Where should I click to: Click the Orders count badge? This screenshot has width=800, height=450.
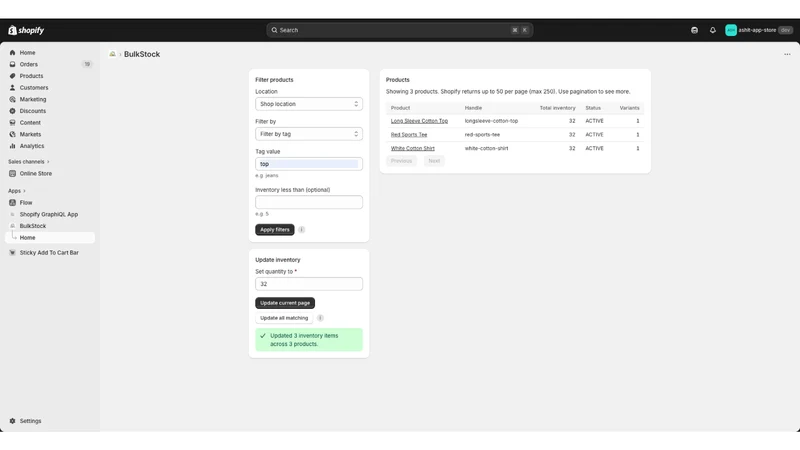tap(87, 64)
